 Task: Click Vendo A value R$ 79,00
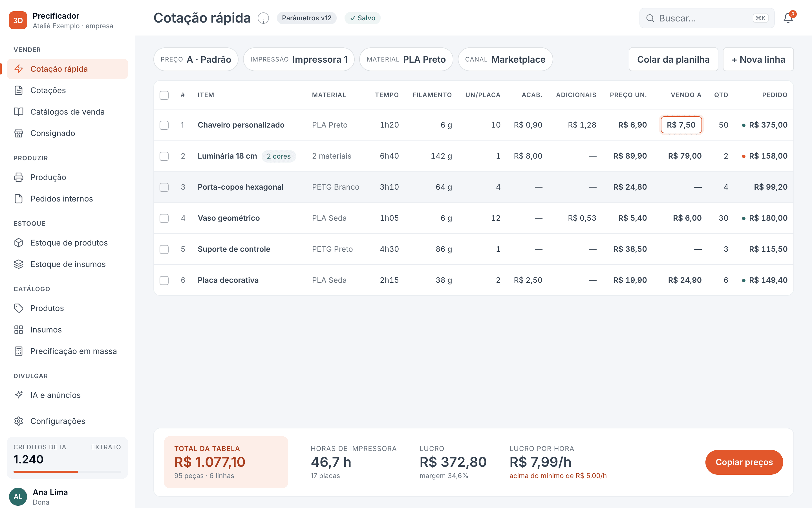tap(685, 156)
